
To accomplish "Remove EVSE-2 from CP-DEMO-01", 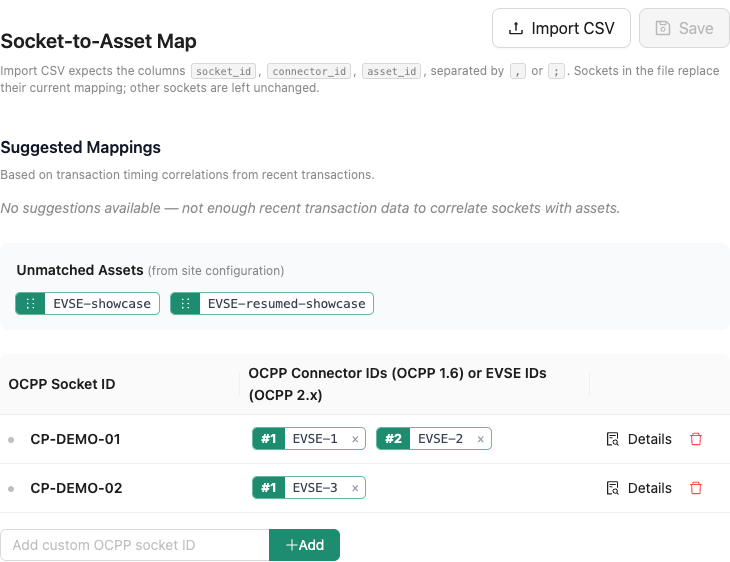I will point(481,439).
